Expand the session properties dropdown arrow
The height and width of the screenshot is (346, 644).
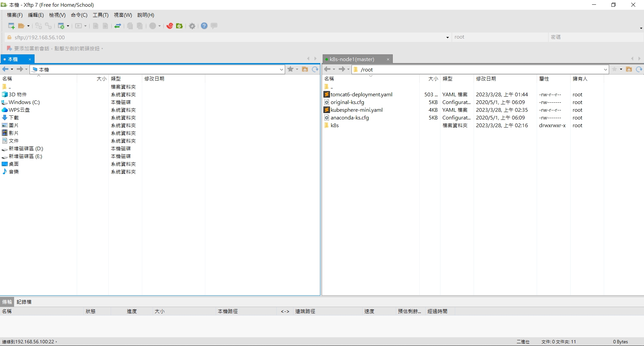click(68, 26)
